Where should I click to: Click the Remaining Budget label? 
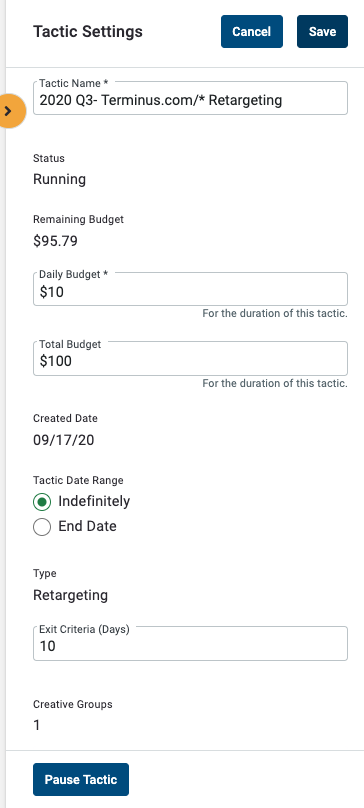78,220
